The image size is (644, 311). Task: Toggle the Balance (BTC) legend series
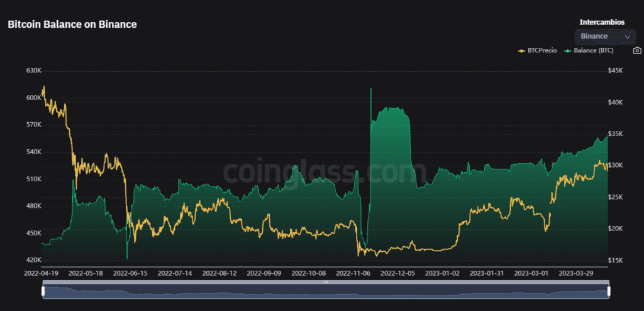(589, 50)
